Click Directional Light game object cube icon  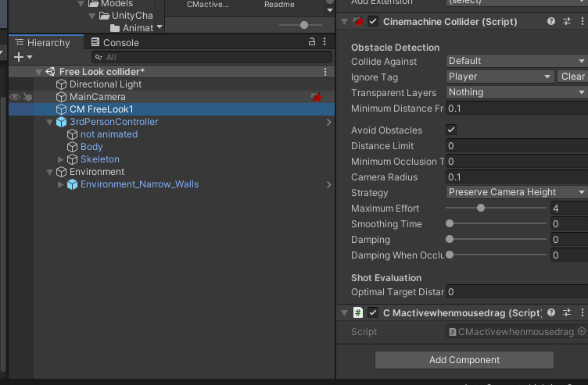point(61,84)
